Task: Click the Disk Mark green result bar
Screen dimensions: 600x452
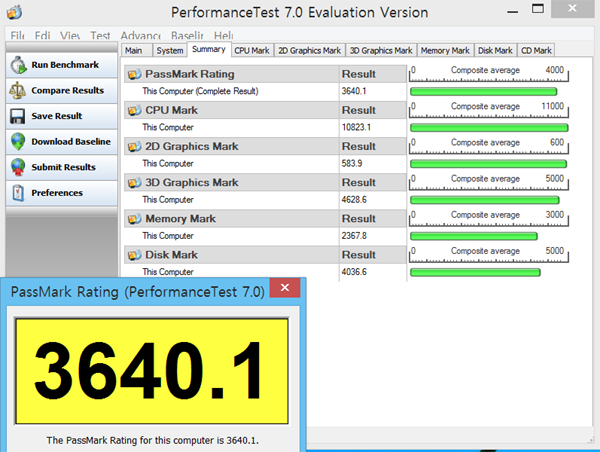Action: click(x=475, y=273)
